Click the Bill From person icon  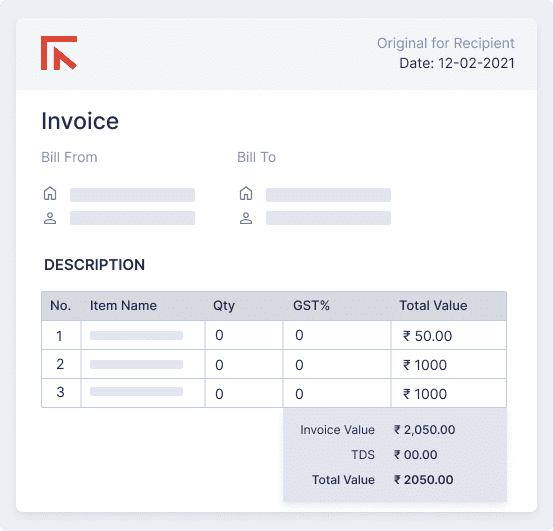(50, 218)
